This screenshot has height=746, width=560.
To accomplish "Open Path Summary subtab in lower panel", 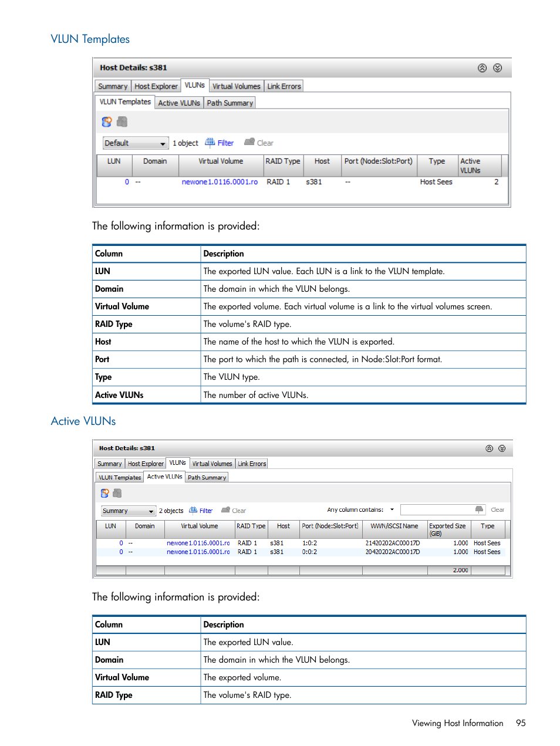I will pyautogui.click(x=207, y=478).
